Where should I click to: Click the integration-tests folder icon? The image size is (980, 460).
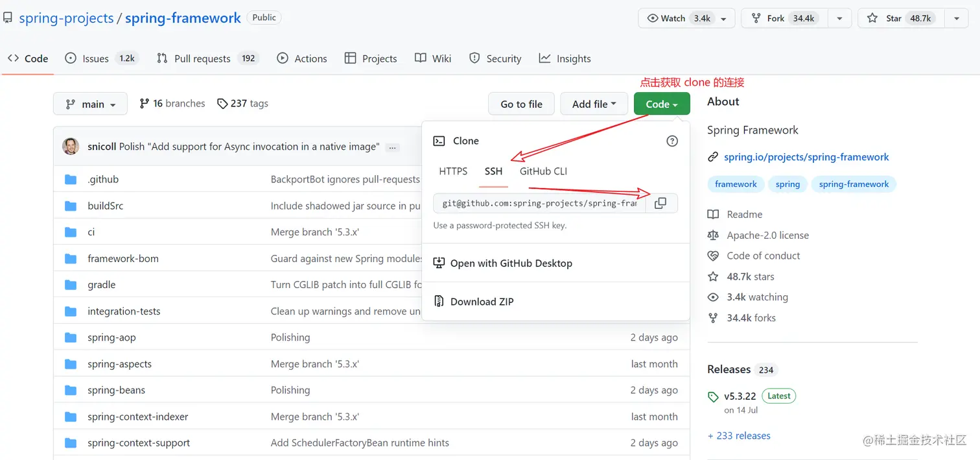[71, 311]
